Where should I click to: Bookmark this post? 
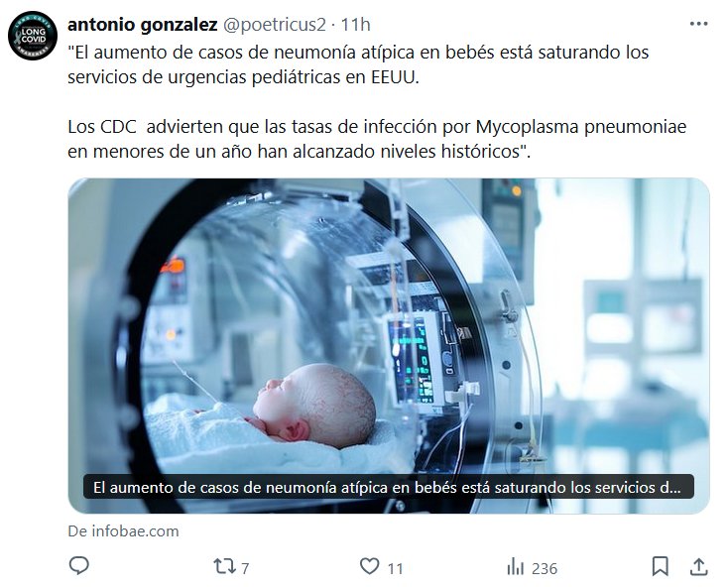coord(660,566)
